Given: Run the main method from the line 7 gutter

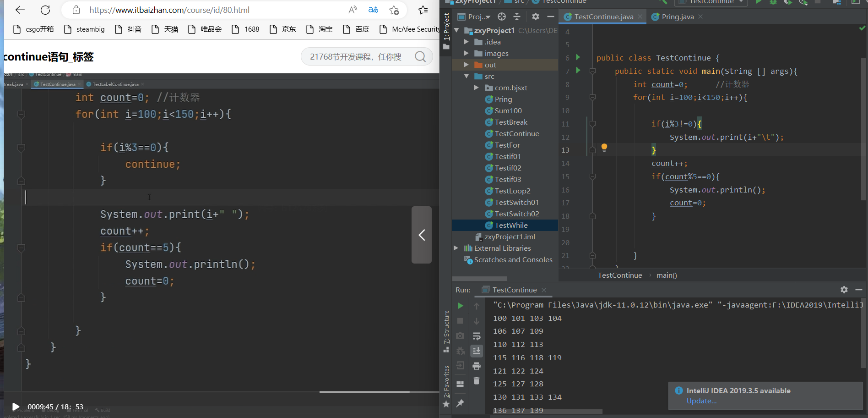Looking at the screenshot, I should click(578, 71).
